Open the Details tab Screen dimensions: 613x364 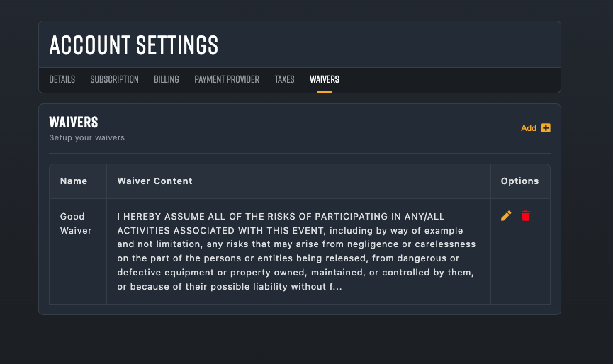62,80
